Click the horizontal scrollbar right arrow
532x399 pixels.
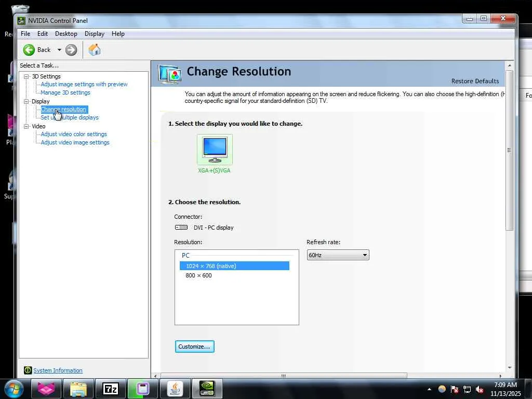[500, 376]
